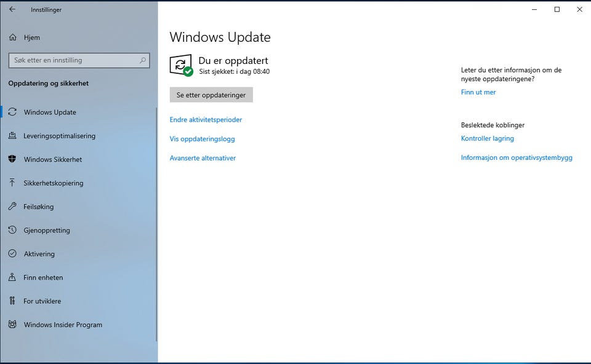The width and height of the screenshot is (591, 364).
Task: Click the Windows Insider Program cat icon
Action: (x=12, y=324)
